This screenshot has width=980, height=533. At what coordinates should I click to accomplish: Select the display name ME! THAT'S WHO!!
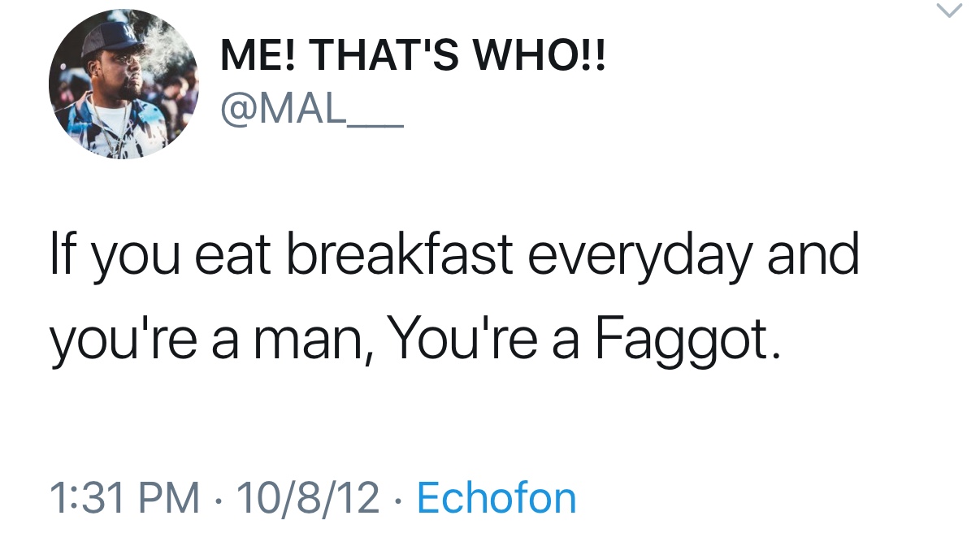[414, 59]
